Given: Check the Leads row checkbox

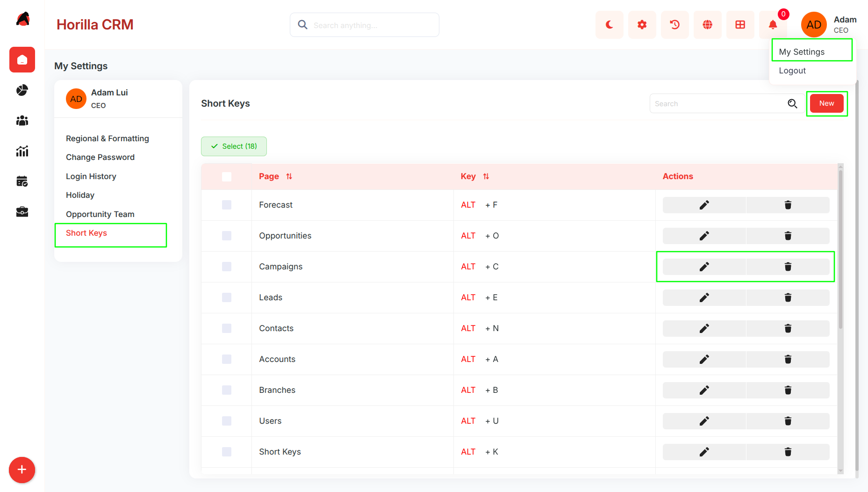Looking at the screenshot, I should pos(227,297).
